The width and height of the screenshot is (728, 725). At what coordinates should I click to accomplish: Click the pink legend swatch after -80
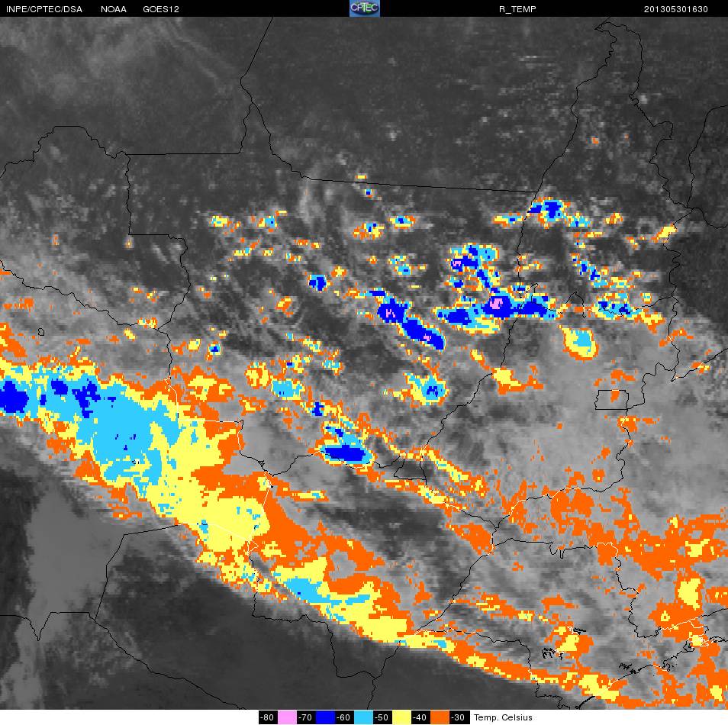[x=287, y=717]
